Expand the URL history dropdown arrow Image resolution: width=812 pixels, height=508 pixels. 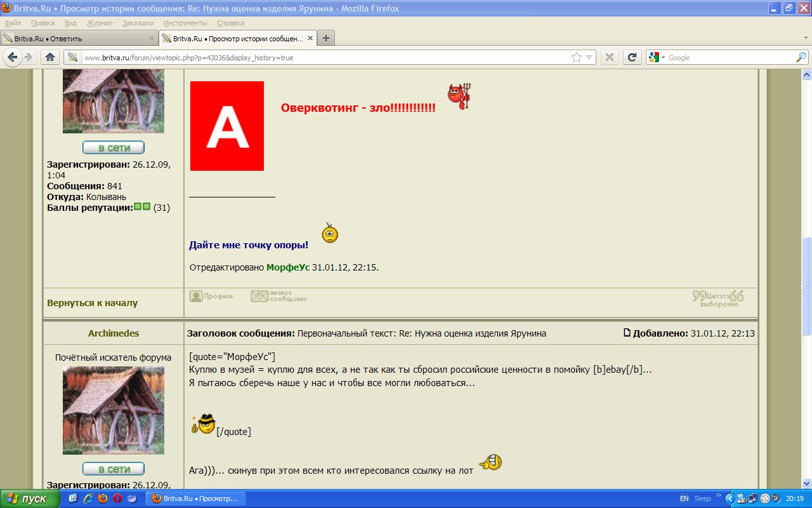589,57
